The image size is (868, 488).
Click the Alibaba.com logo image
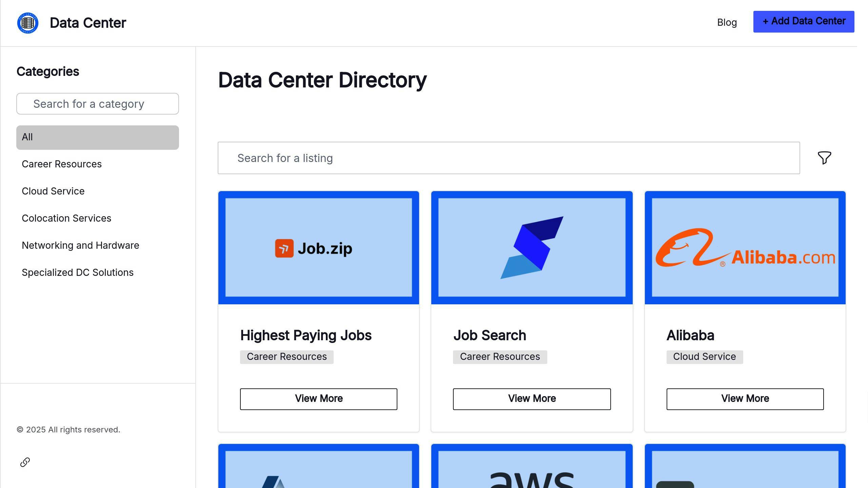click(x=745, y=248)
